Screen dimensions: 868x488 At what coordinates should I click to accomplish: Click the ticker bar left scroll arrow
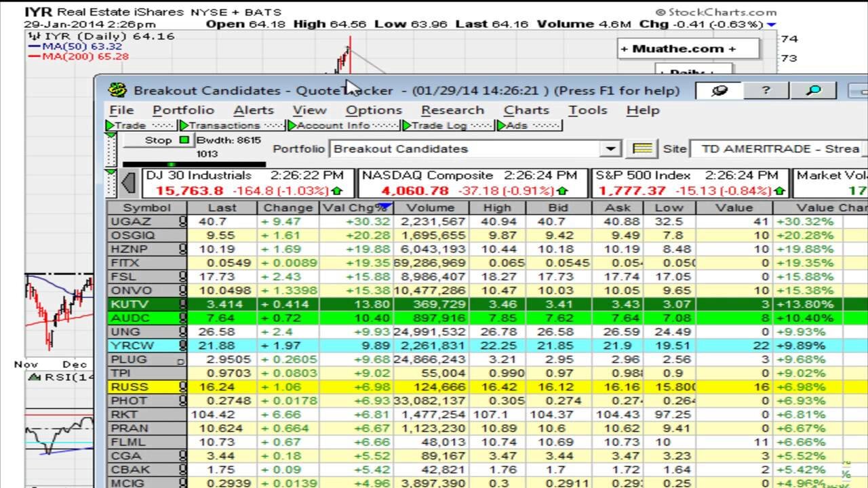128,183
